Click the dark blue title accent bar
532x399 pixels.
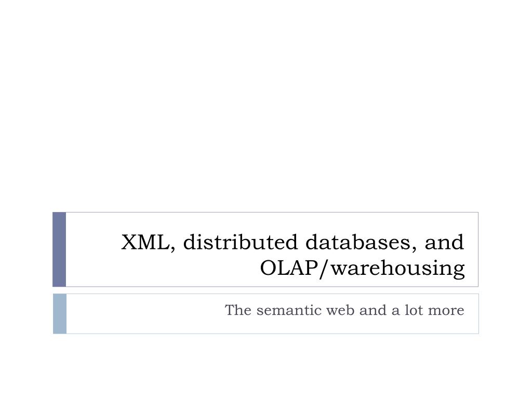(59, 249)
